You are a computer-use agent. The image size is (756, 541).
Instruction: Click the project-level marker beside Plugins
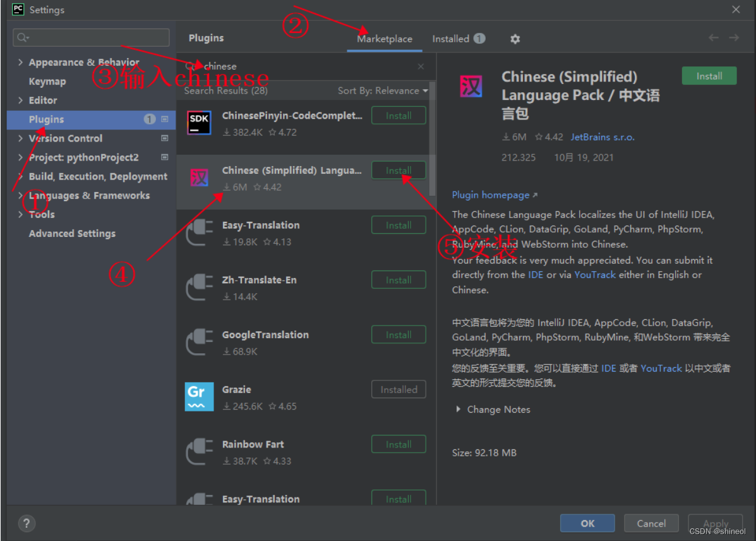point(164,119)
